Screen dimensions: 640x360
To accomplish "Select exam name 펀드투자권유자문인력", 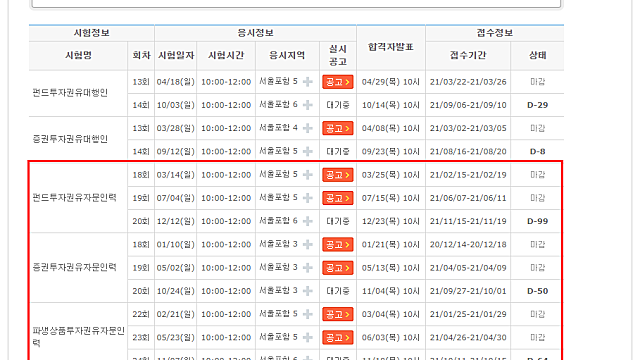I will tap(75, 198).
